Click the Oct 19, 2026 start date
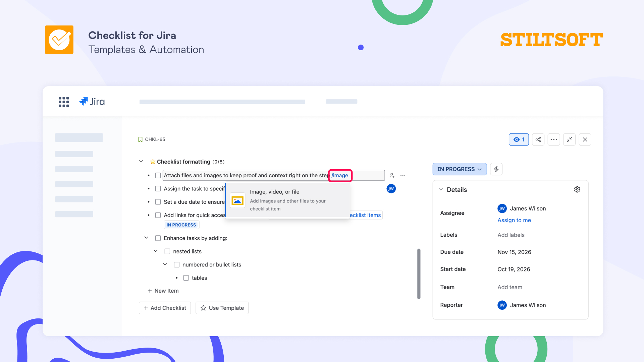The height and width of the screenshot is (362, 644). tap(514, 269)
